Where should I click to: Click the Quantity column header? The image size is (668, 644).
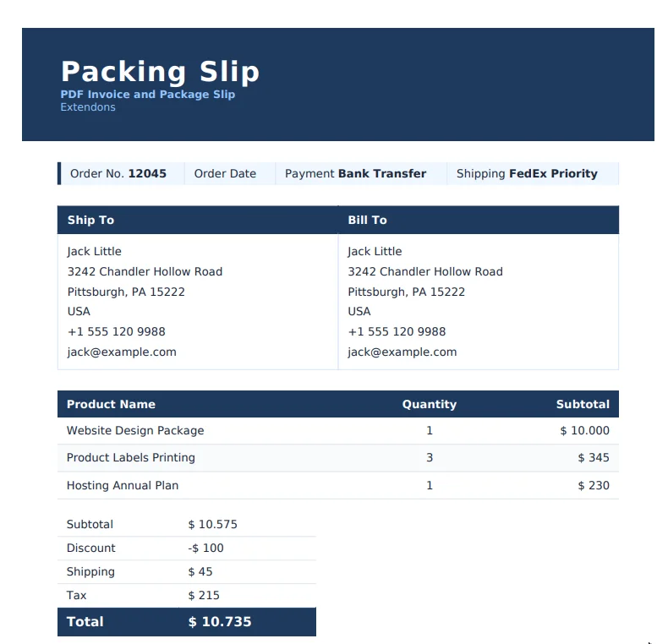coord(430,404)
